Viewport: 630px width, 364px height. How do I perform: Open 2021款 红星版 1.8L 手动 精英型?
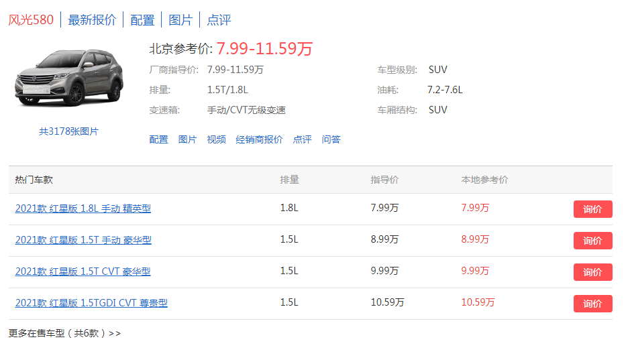coord(83,208)
